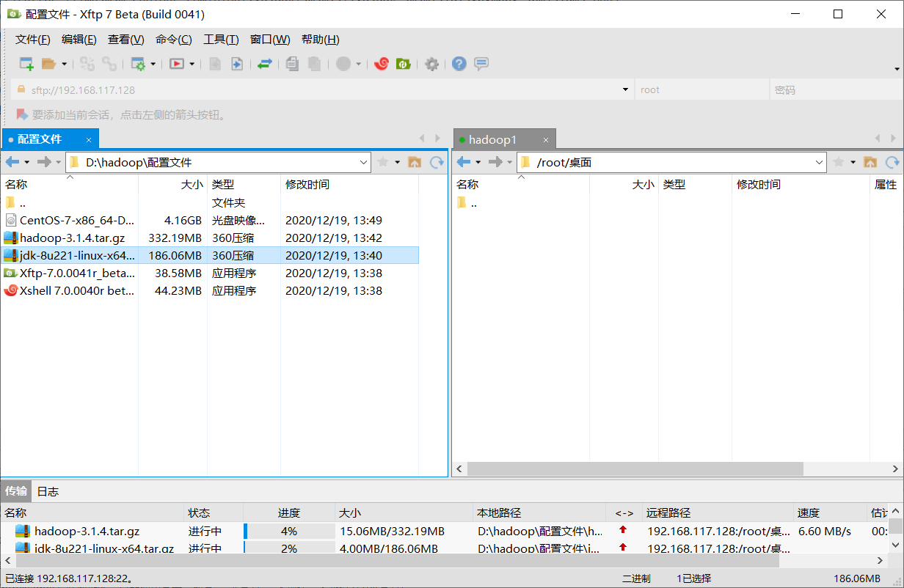Click the transfer play icon in toolbar
Screen dimensions: 904x588
pyautogui.click(x=177, y=64)
